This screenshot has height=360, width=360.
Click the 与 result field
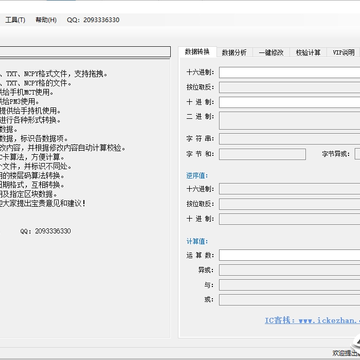click(289, 285)
